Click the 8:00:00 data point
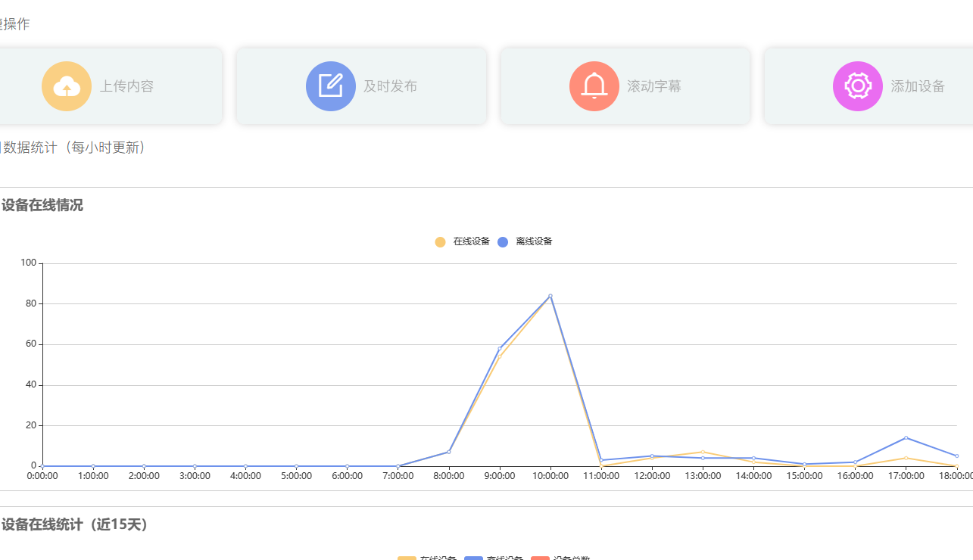 coord(449,452)
